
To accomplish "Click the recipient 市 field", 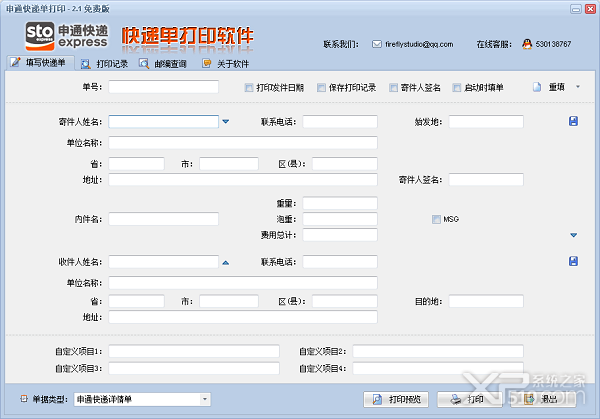I will point(229,301).
